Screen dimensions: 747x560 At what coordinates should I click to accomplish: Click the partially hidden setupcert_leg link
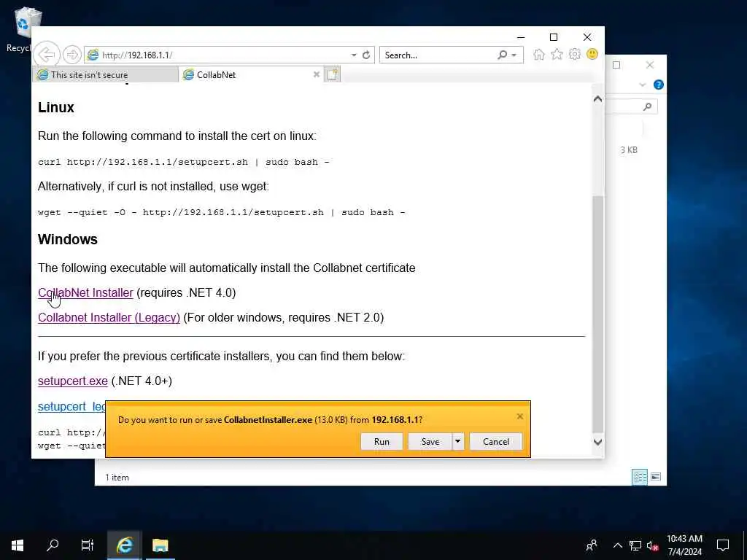pyautogui.click(x=71, y=406)
